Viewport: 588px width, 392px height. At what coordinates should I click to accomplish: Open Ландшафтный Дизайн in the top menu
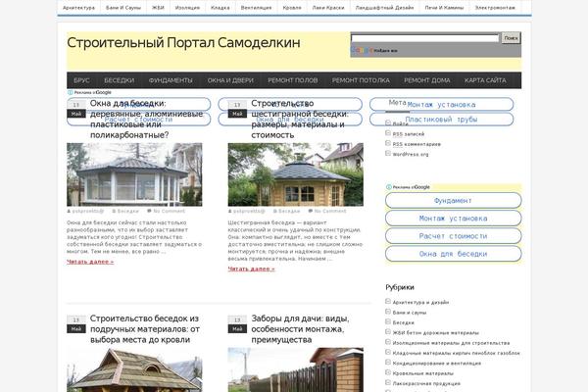click(x=384, y=8)
